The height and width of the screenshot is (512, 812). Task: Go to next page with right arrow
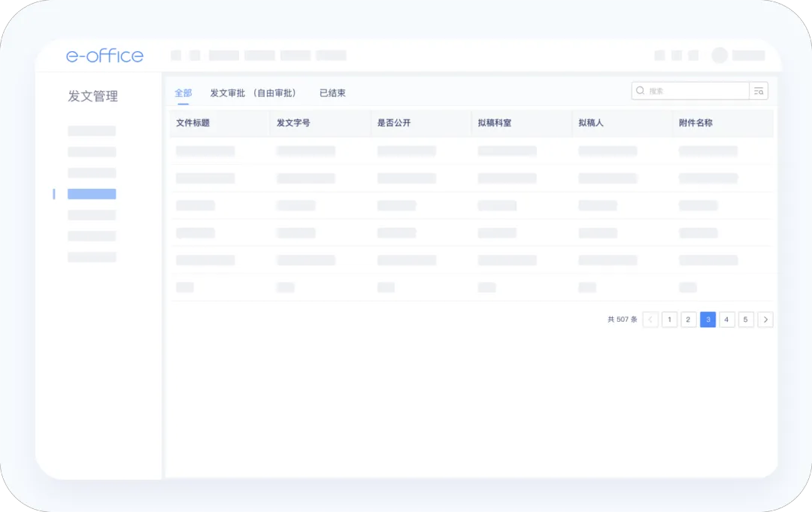point(765,320)
